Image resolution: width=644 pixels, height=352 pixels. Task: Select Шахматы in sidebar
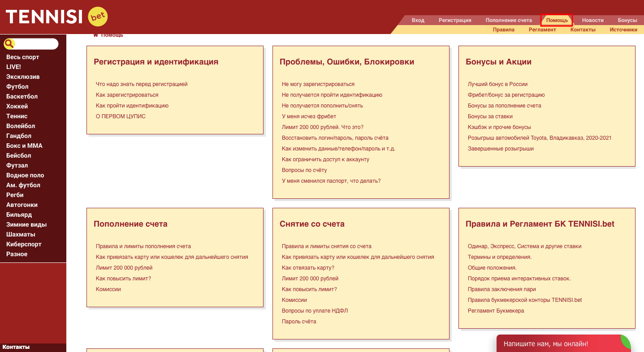[21, 234]
